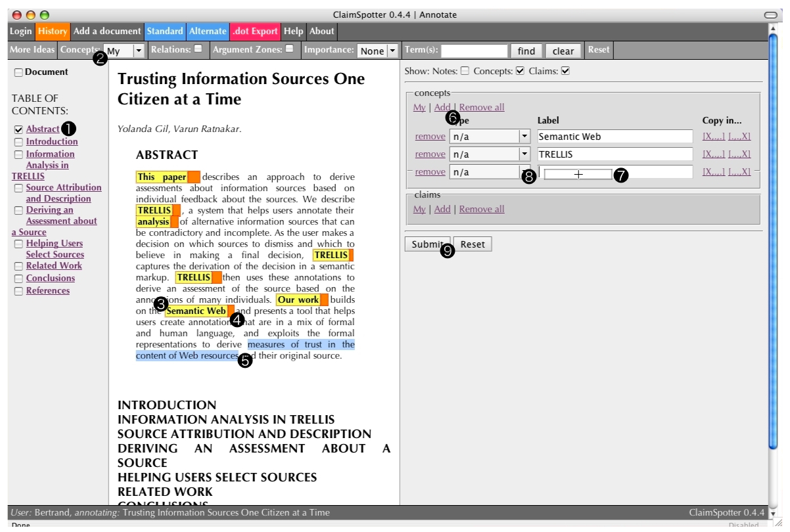Viewport: 790px width, 532px height.
Task: Remove the Semantic Web concept
Action: pyautogui.click(x=430, y=137)
